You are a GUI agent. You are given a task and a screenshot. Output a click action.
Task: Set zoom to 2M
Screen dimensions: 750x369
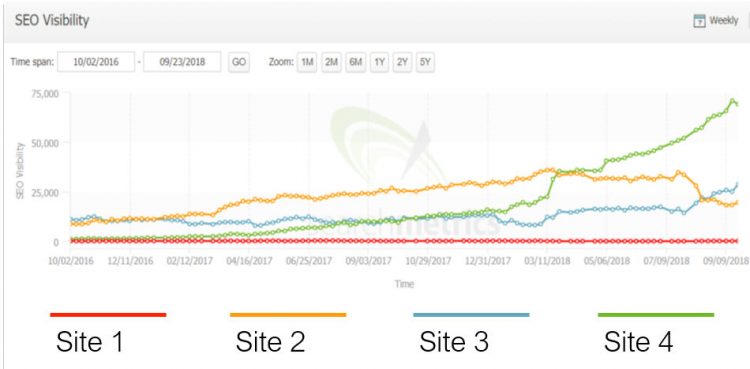[331, 62]
